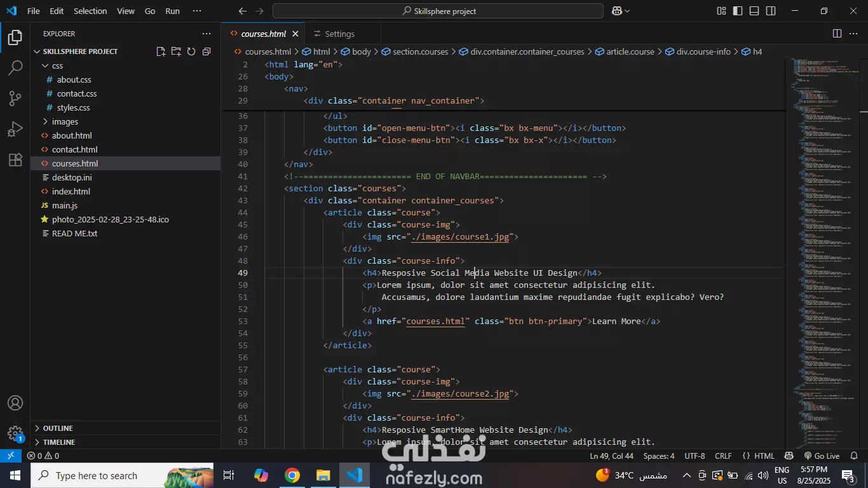Screen dimensions: 868x488
Task: Open the Copilot chat icon
Action: pos(616,11)
